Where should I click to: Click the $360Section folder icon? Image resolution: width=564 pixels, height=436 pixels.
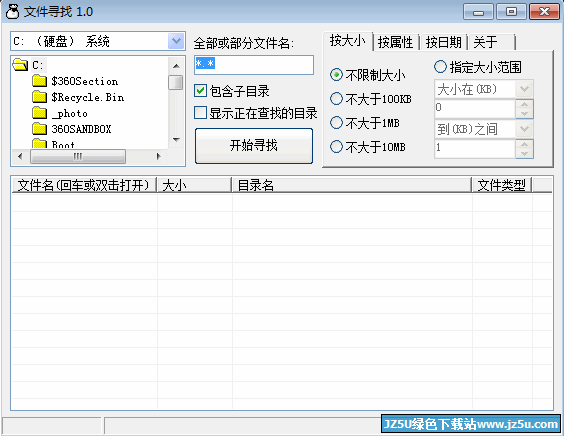[39, 81]
